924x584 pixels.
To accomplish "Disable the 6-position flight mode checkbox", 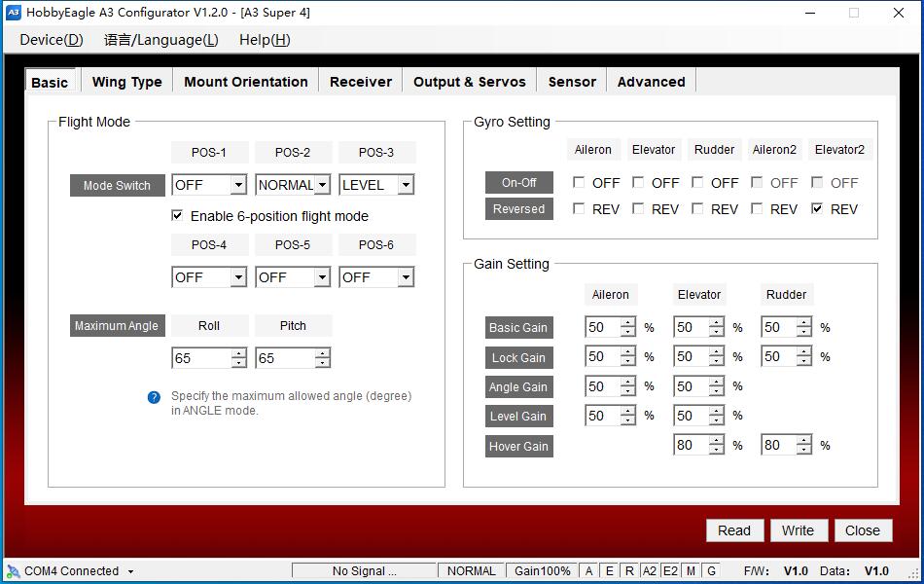I will pos(177,216).
